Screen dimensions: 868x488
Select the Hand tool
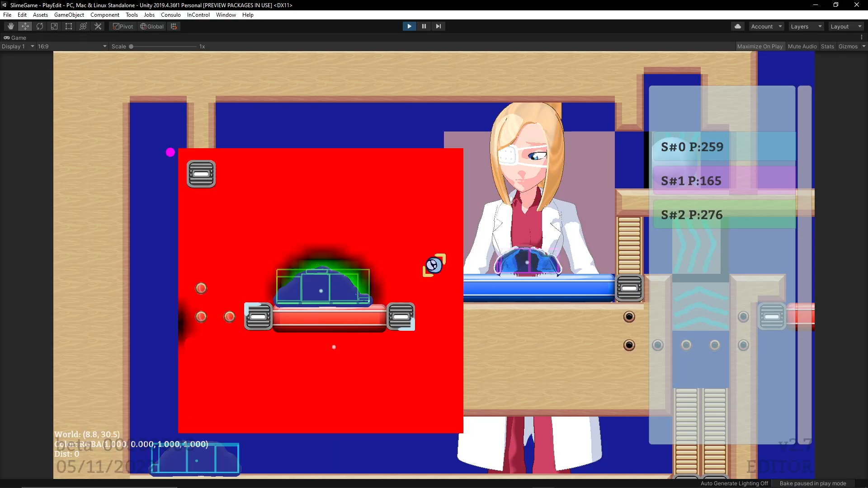(11, 26)
